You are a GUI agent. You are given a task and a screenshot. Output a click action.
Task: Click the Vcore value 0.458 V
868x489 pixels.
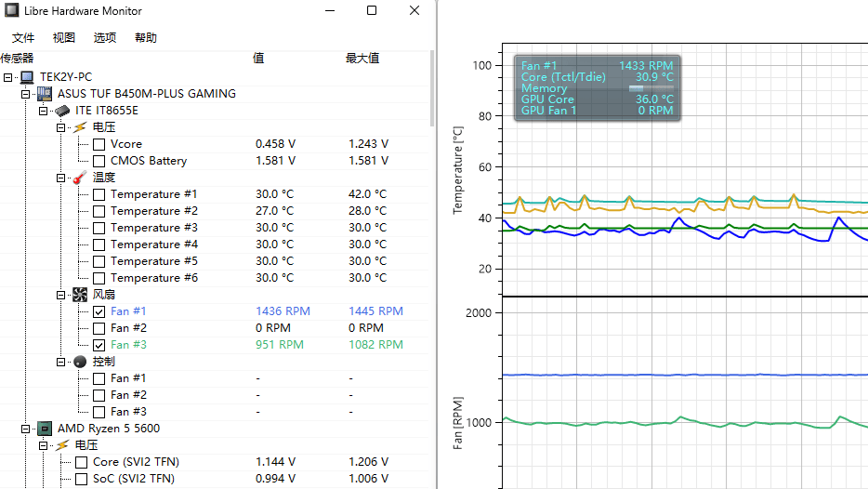276,144
